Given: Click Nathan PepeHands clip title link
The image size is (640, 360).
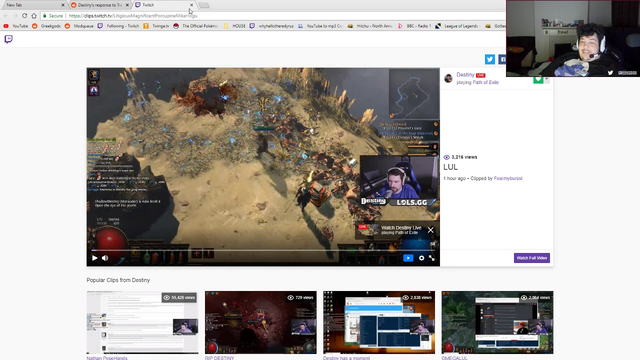Looking at the screenshot, I should tap(107, 358).
